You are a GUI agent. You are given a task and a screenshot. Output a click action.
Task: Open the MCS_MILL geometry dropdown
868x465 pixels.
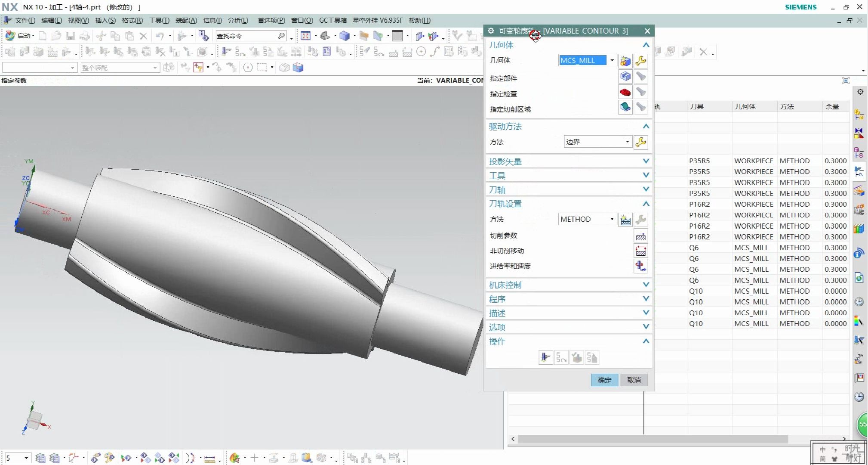612,60
